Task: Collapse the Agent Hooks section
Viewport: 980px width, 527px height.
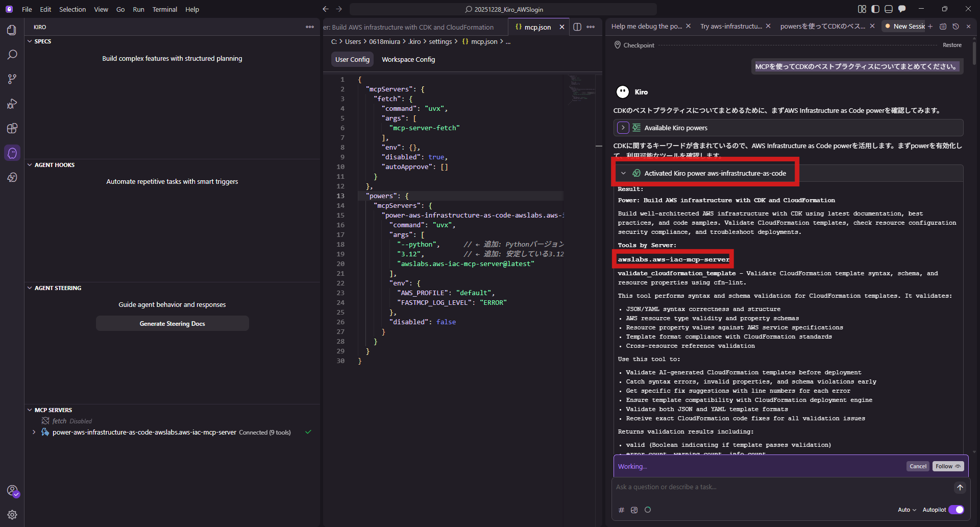Action: (30, 165)
